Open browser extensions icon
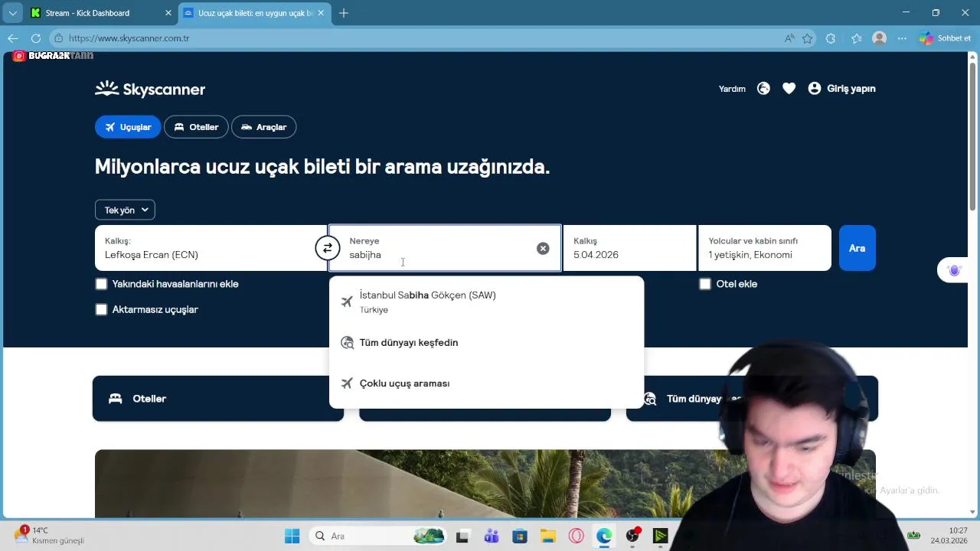Viewport: 980px width, 551px height. (831, 38)
